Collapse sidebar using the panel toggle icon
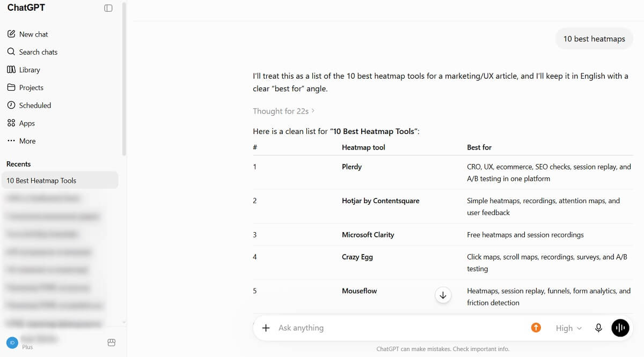Viewport: 644px width, 357px height. click(108, 8)
